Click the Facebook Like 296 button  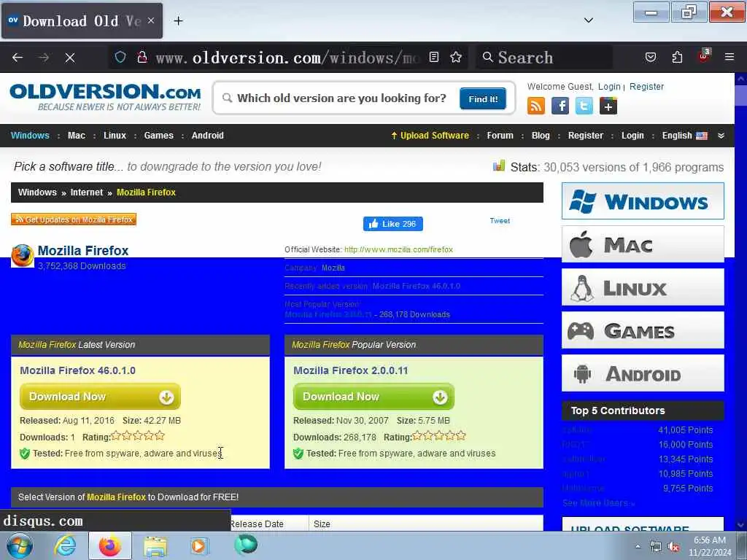[x=393, y=224]
